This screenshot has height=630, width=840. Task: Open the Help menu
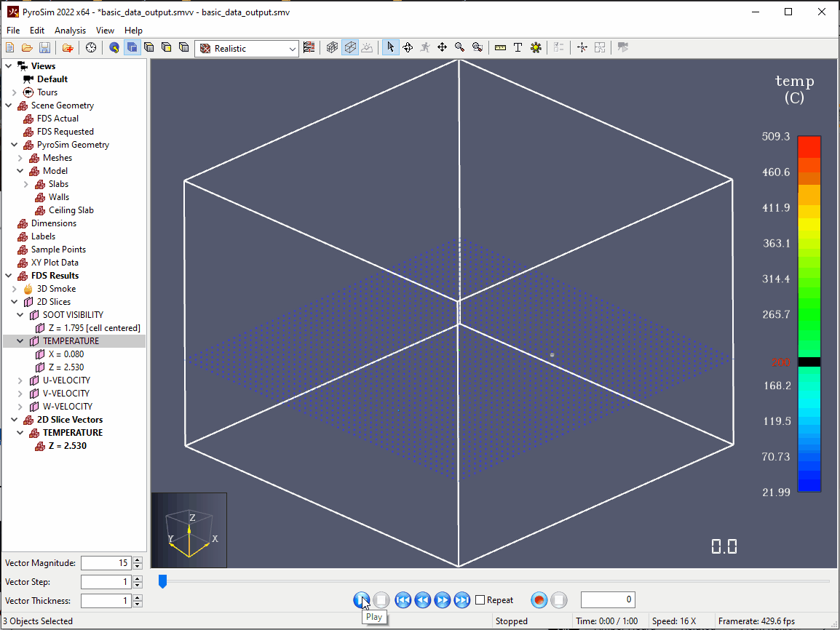tap(133, 31)
